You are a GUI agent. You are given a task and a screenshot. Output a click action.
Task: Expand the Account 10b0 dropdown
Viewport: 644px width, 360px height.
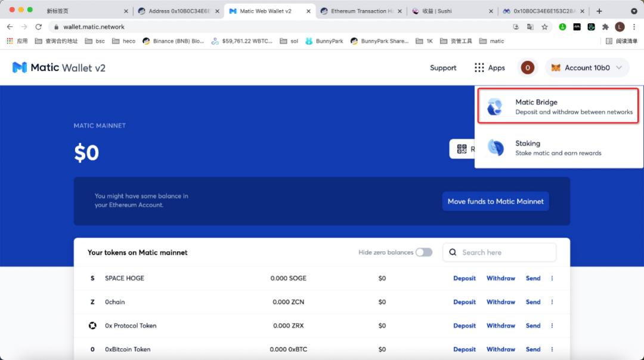click(x=587, y=67)
